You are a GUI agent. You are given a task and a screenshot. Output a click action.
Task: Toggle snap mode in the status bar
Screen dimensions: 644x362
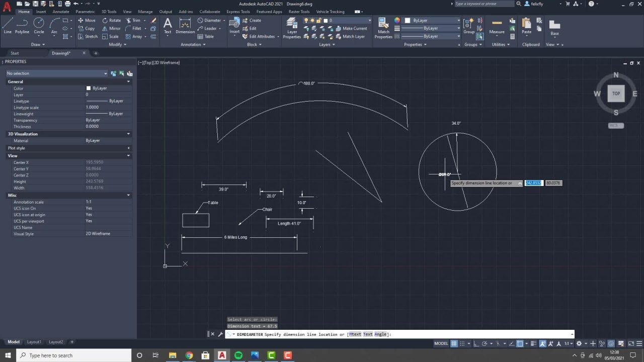coord(463,343)
